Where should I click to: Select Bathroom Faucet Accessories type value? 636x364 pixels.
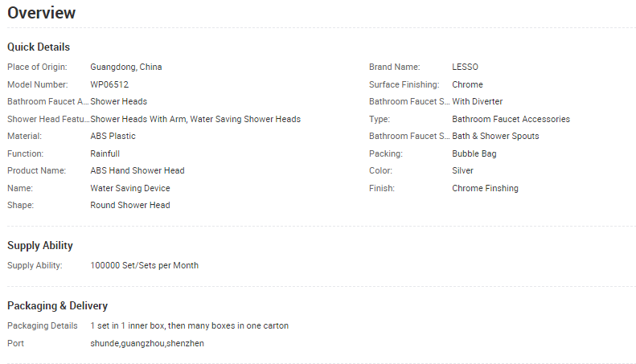(511, 119)
